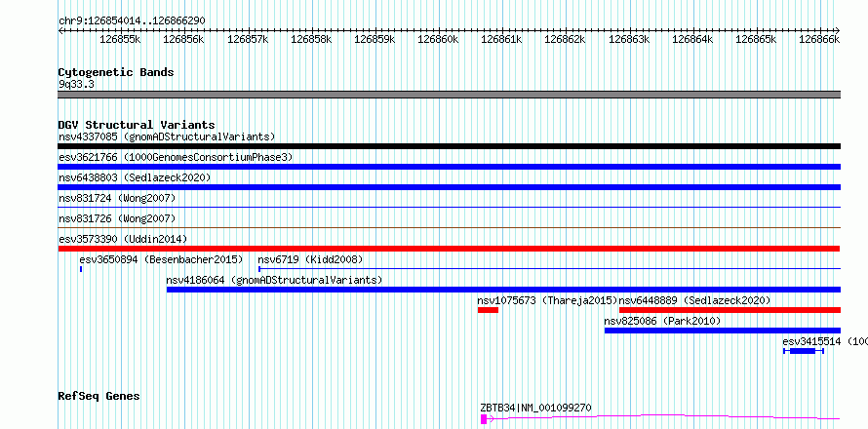The image size is (868, 429).
Task: Click the 126862k ruler tick label
Action: 566,39
